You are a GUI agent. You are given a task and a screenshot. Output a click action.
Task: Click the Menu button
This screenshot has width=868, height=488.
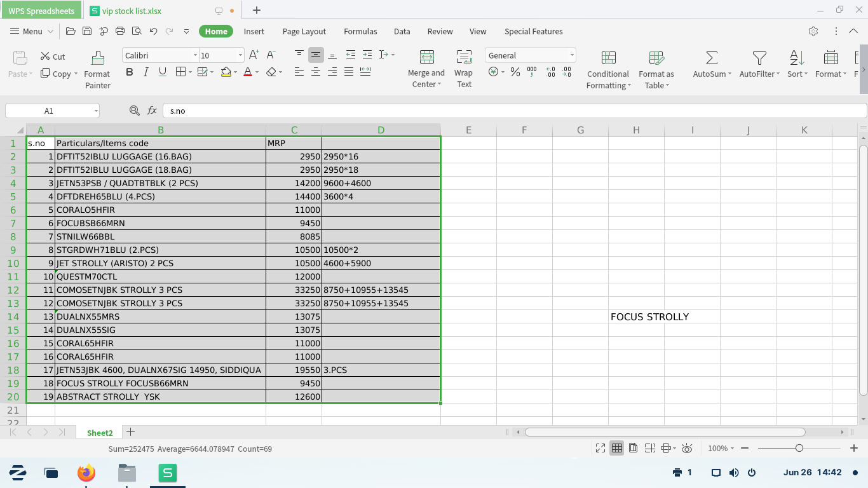(26, 31)
